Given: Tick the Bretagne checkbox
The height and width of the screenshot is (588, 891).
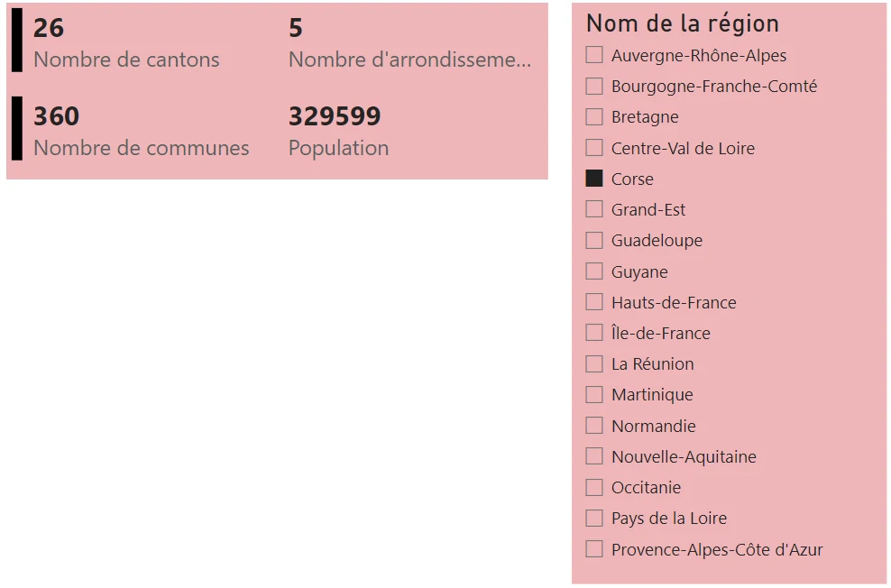Looking at the screenshot, I should click(594, 117).
